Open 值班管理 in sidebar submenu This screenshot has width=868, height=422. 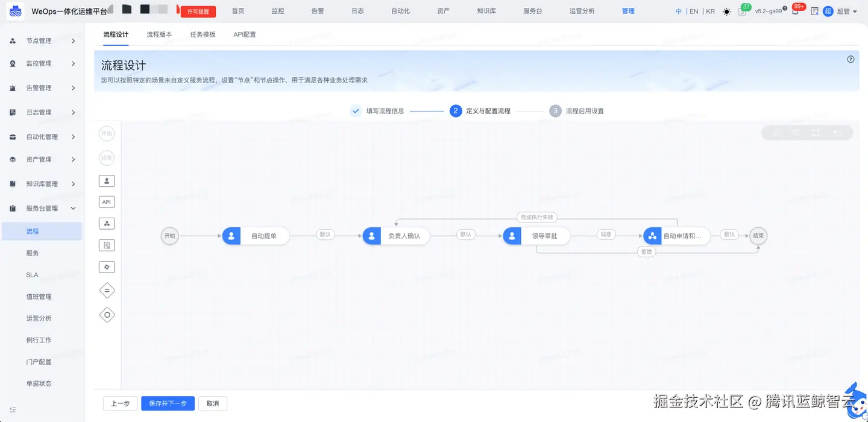(x=39, y=297)
